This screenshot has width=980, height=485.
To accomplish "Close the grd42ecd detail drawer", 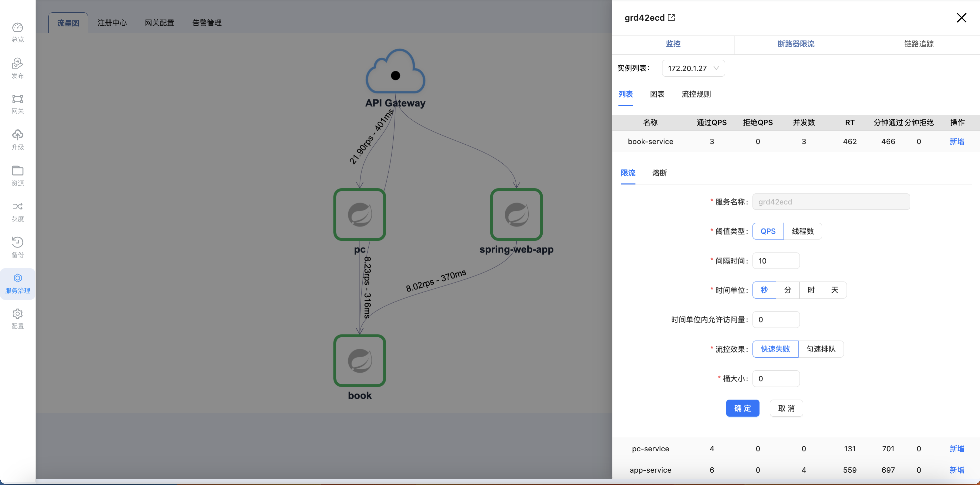I will [961, 17].
